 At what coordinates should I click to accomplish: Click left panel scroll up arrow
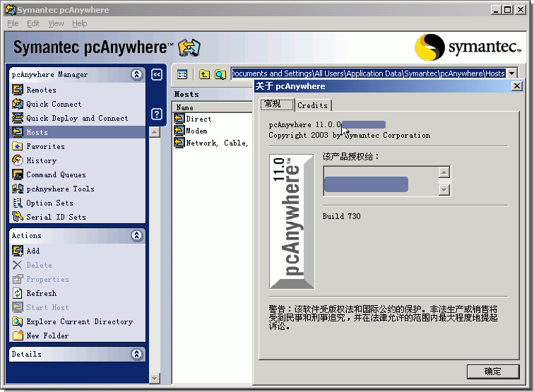(x=155, y=132)
